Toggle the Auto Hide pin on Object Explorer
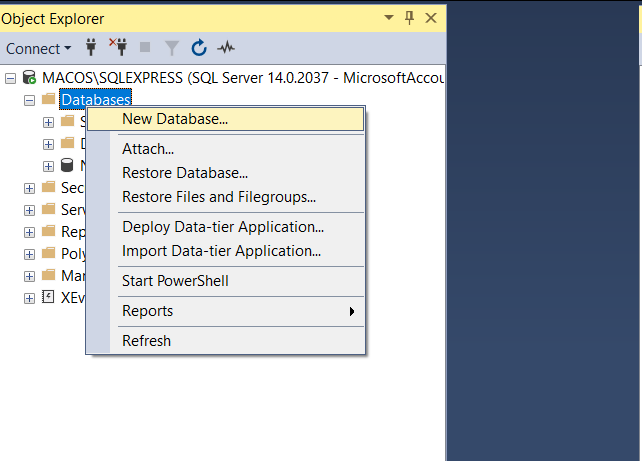This screenshot has height=461, width=642. tap(410, 18)
